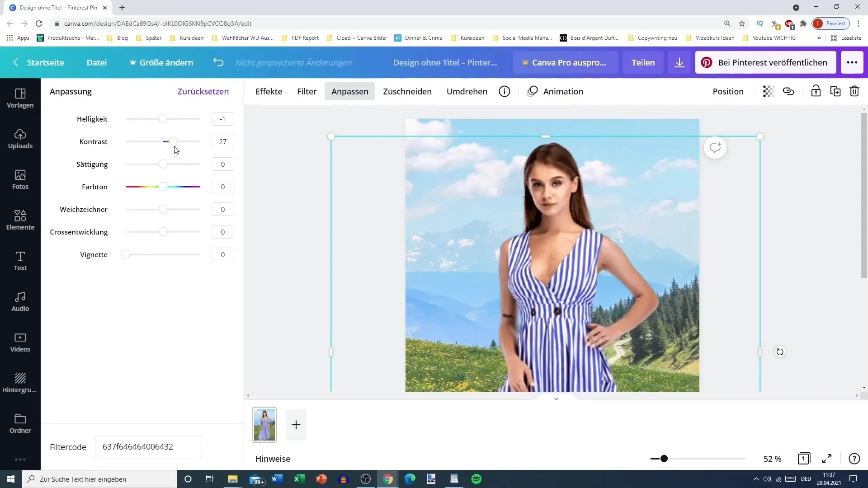
Task: Delete the selected element with trash icon
Action: click(x=854, y=91)
